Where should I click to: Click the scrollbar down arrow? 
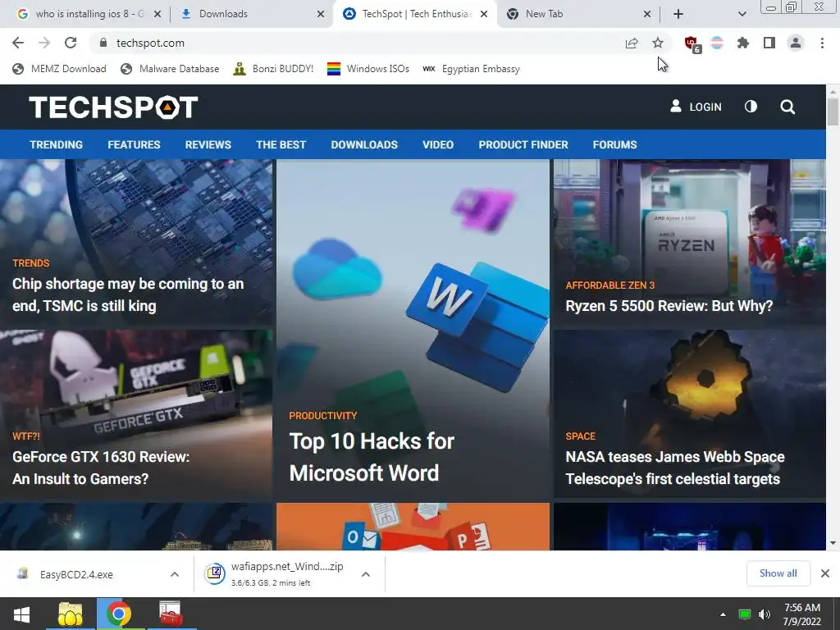coord(833,543)
